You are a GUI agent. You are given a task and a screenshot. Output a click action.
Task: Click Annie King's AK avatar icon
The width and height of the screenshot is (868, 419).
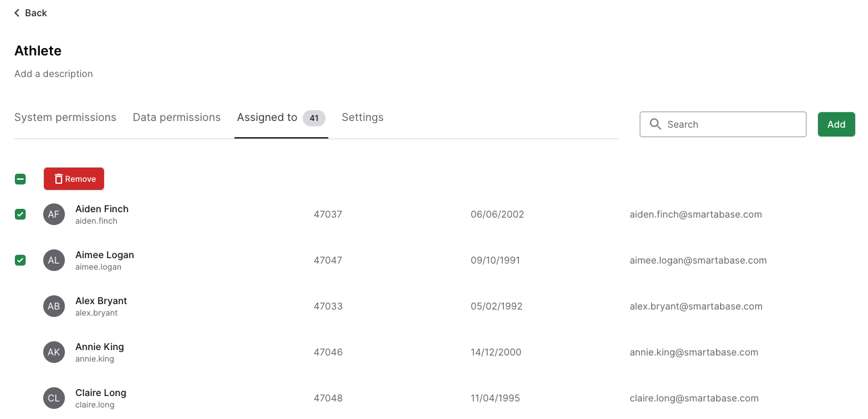pyautogui.click(x=54, y=352)
